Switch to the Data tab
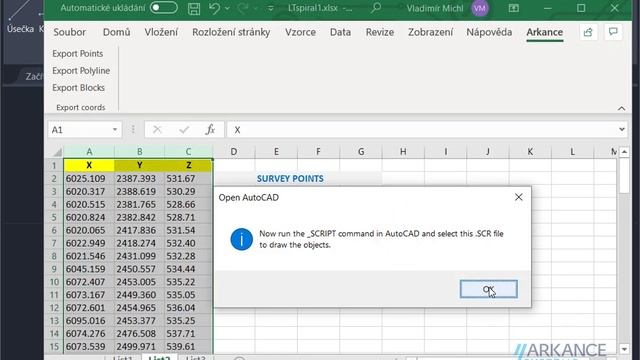 pyautogui.click(x=340, y=32)
